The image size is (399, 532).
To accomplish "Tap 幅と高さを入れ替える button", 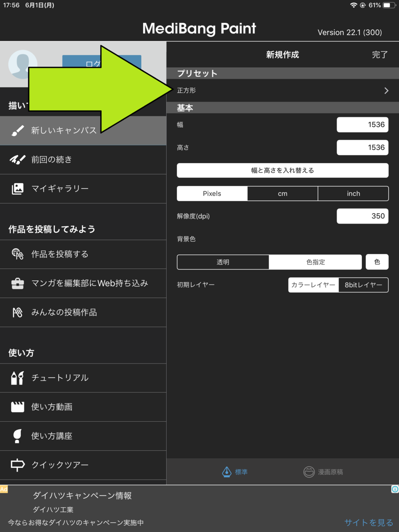I will click(282, 170).
